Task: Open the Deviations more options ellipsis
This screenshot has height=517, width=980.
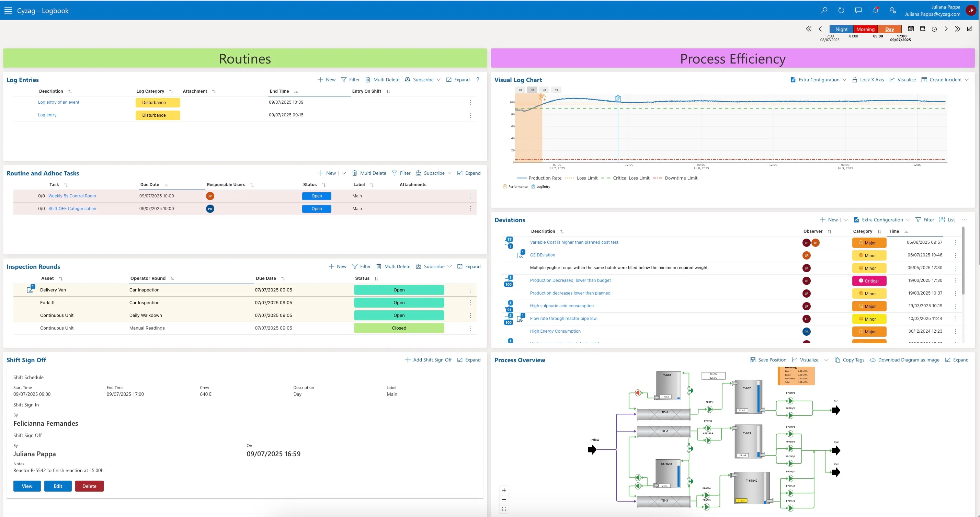Action: pos(965,219)
